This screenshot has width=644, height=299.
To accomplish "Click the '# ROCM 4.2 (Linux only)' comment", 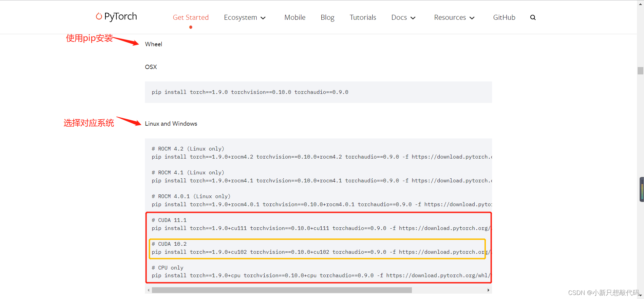I will [x=188, y=149].
